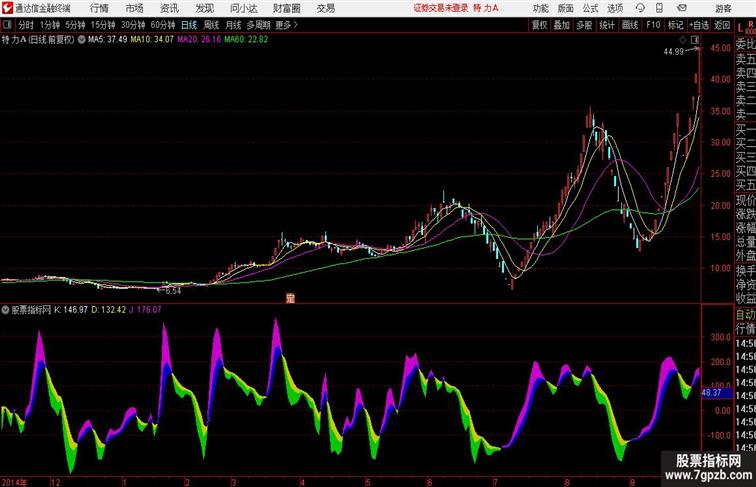The height and width of the screenshot is (487, 756).
Task: Open the 资讯 menu
Action: coord(169,8)
